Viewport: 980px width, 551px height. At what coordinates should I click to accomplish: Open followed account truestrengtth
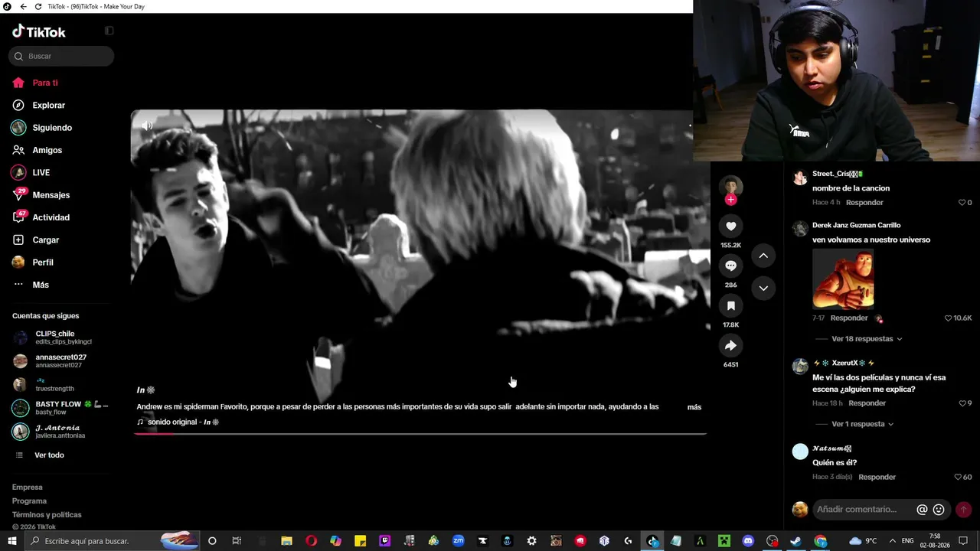tap(61, 384)
